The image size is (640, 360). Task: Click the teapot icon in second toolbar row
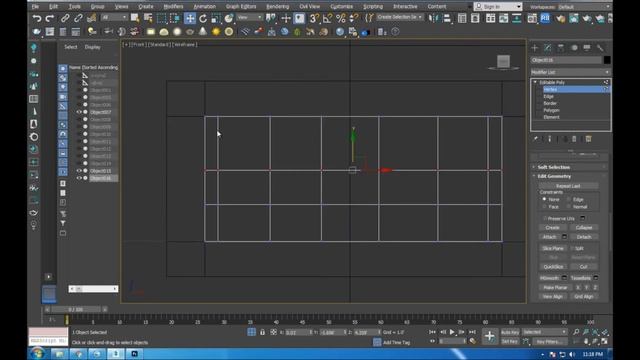[x=36, y=31]
